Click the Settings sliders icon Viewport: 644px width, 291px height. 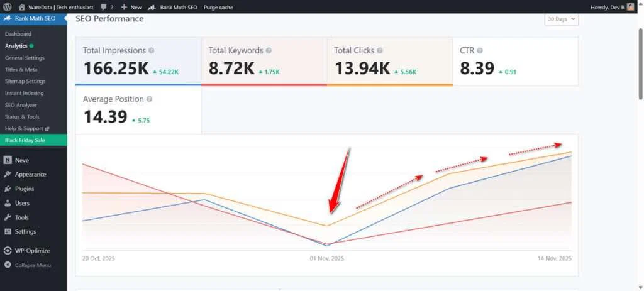point(8,231)
